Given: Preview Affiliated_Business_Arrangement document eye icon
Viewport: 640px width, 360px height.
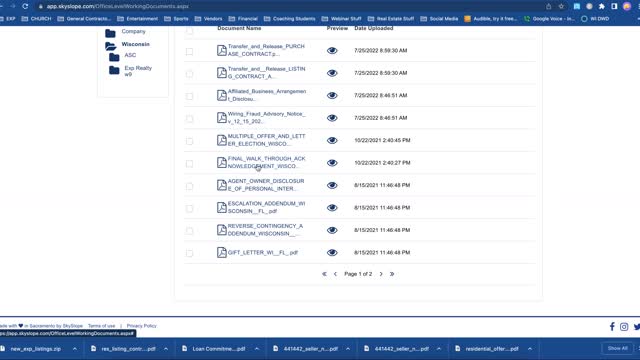Looking at the screenshot, I should point(332,96).
